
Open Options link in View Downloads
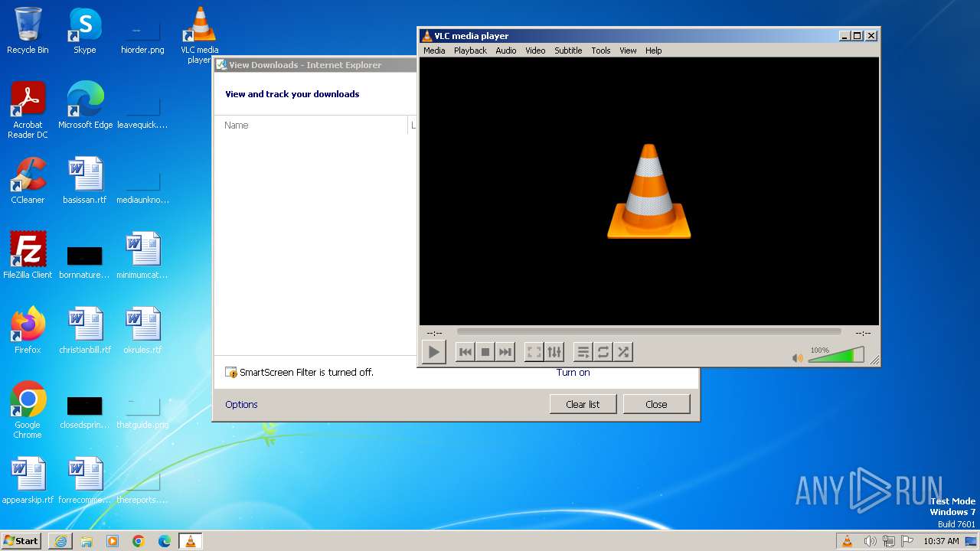pyautogui.click(x=241, y=404)
